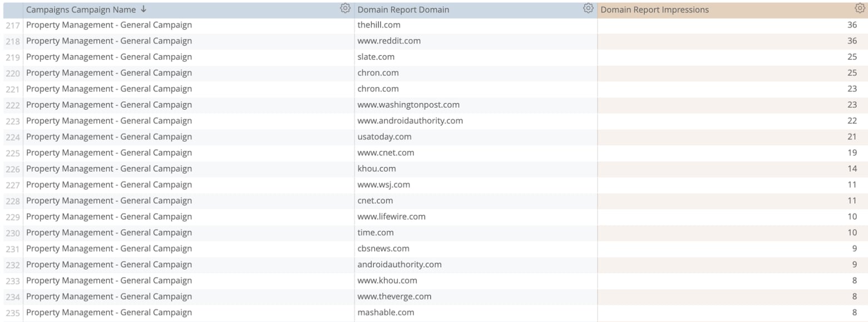Select the www.reddit.com domain cell

(x=388, y=41)
